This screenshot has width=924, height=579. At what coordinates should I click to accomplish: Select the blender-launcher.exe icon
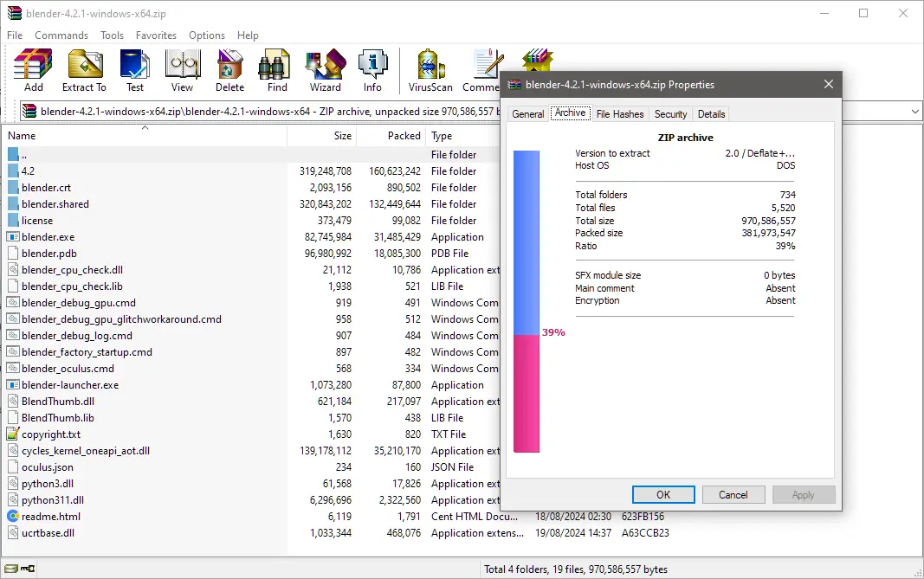pyautogui.click(x=13, y=384)
